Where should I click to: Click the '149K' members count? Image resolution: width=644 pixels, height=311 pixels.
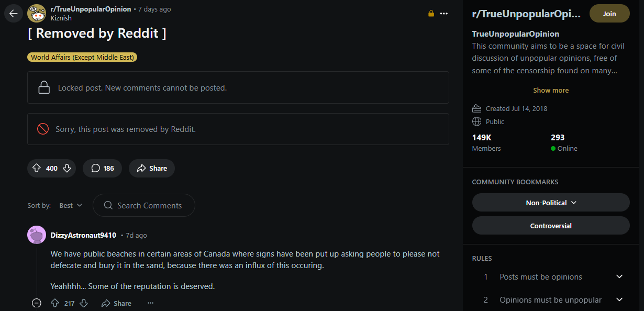(x=482, y=137)
